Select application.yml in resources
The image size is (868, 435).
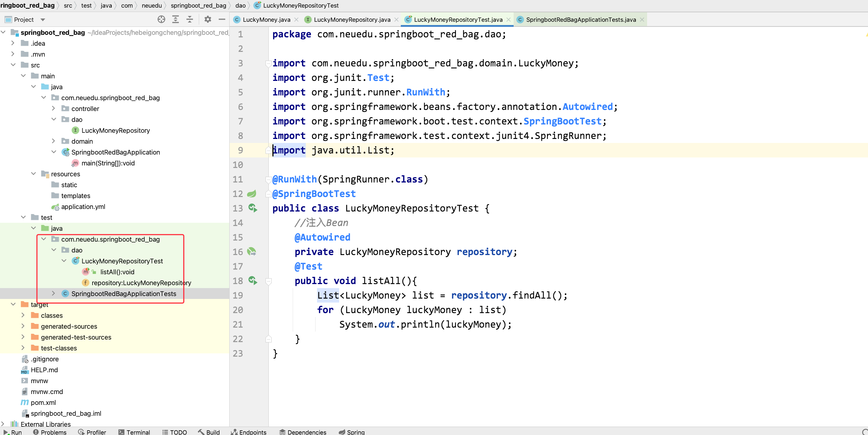[83, 206]
